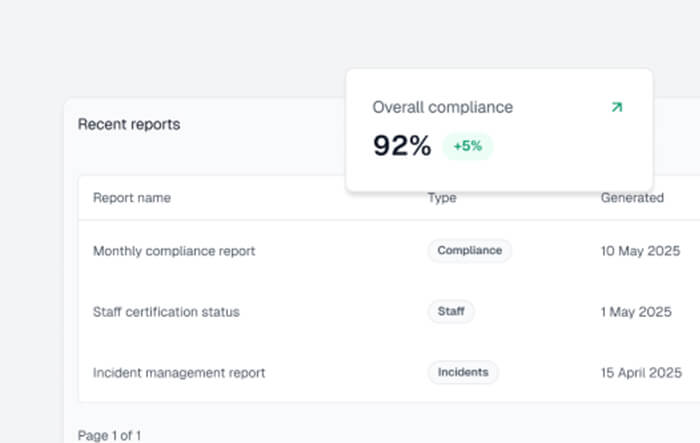Viewport: 700px width, 443px height.
Task: Click the +5% change badge
Action: coord(467,146)
